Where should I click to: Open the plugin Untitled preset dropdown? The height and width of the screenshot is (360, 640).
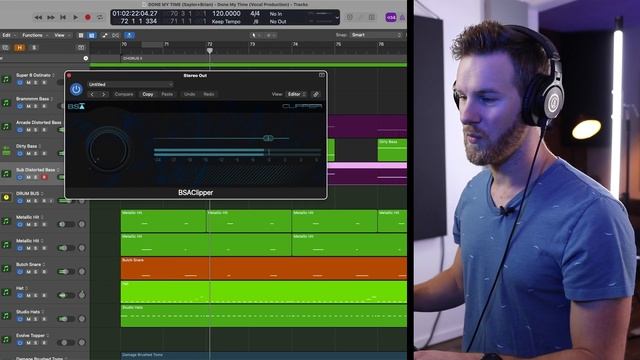point(130,84)
